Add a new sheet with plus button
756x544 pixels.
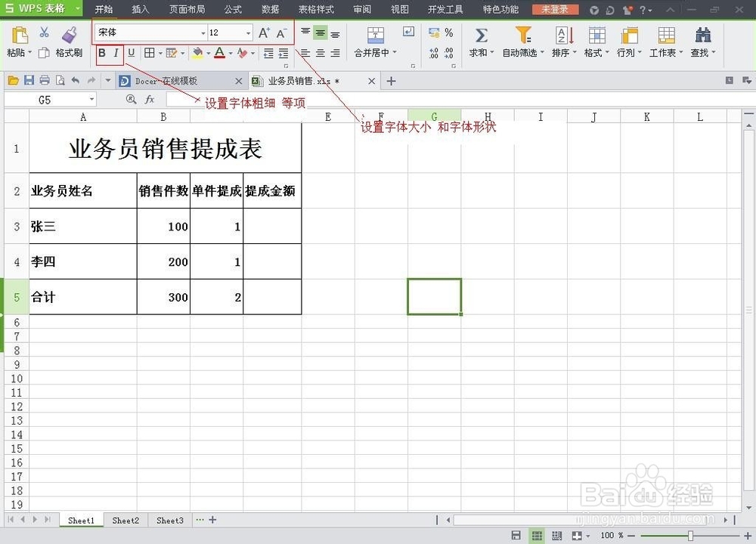point(212,520)
